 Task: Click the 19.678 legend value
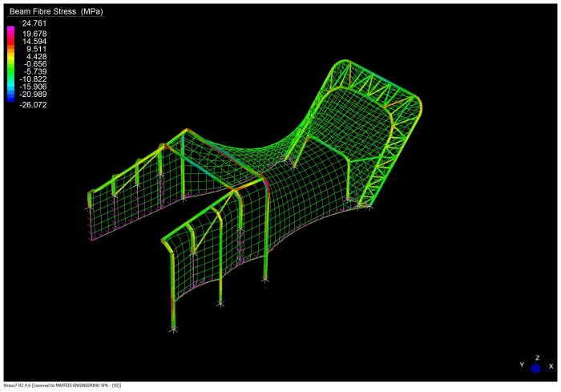(x=34, y=34)
